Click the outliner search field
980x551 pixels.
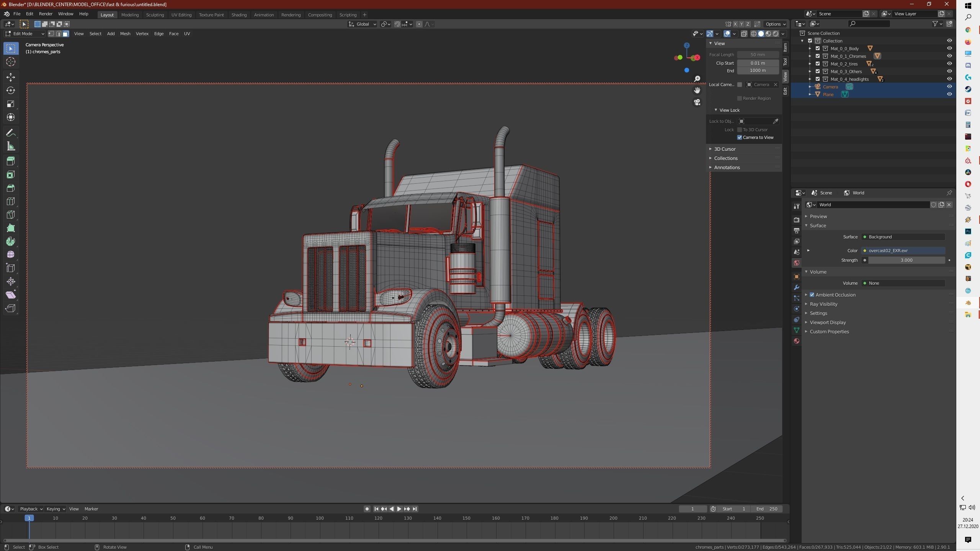click(869, 24)
